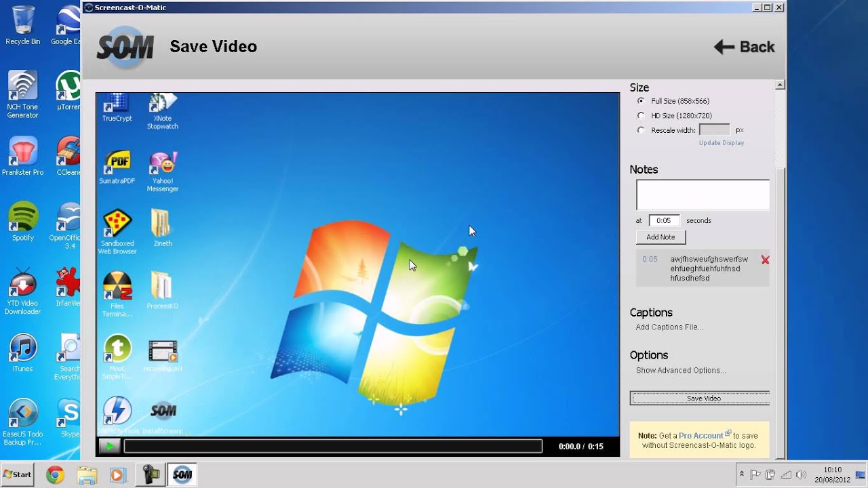Open YTD Video Downloader desktop icon

point(22,291)
